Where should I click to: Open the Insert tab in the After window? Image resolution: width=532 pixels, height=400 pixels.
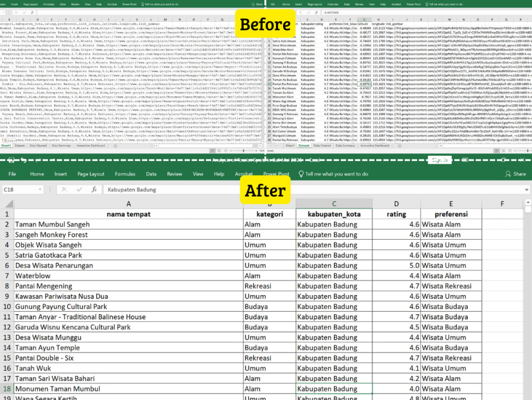point(61,174)
